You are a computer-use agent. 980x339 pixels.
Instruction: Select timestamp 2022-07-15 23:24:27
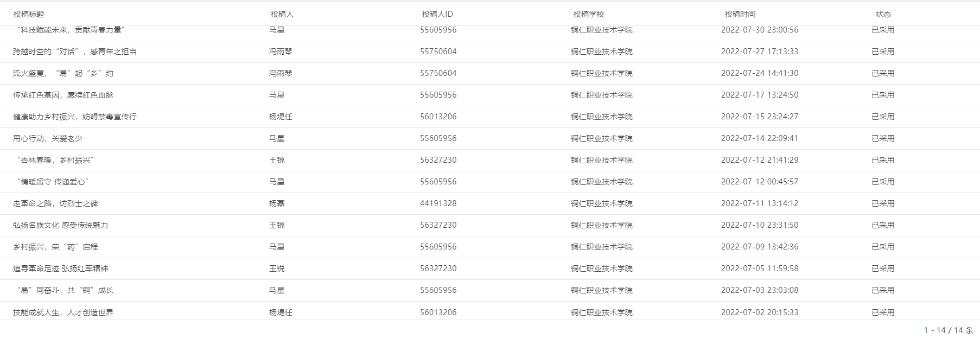pyautogui.click(x=760, y=117)
